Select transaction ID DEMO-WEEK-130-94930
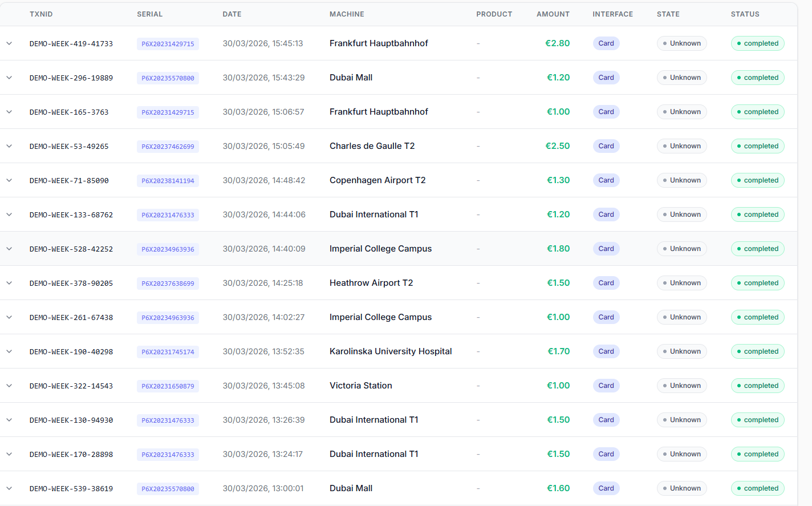The height and width of the screenshot is (506, 812). (x=71, y=420)
